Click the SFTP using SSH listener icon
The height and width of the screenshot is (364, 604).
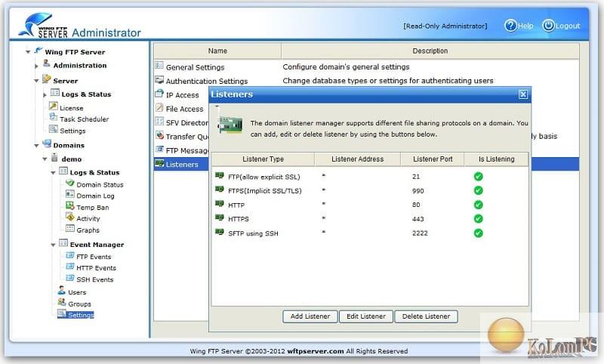coord(220,233)
